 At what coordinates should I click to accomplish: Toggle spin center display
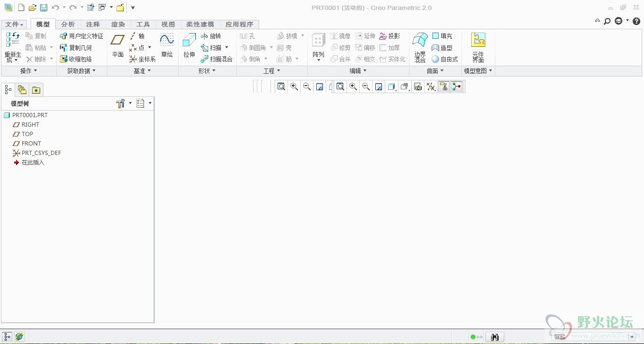point(456,86)
